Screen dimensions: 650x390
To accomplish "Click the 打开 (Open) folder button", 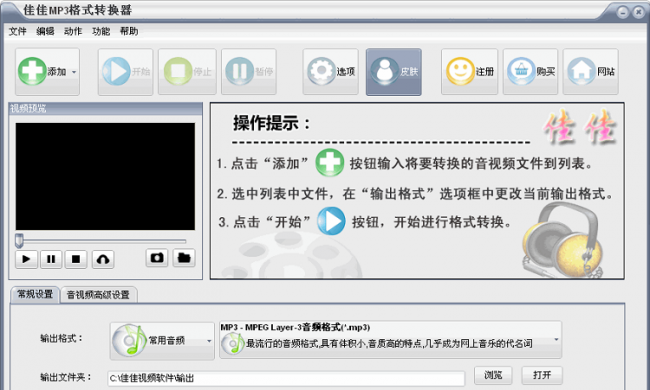I will pos(542,375).
